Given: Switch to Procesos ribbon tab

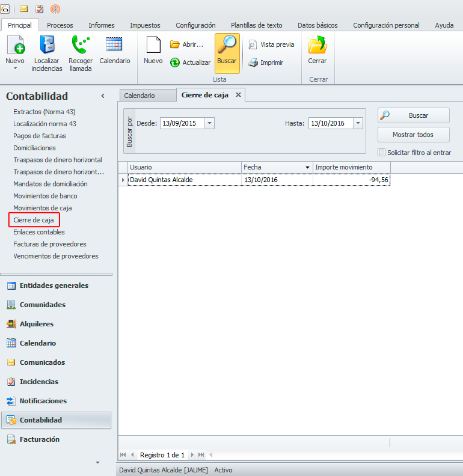Looking at the screenshot, I should tap(60, 25).
